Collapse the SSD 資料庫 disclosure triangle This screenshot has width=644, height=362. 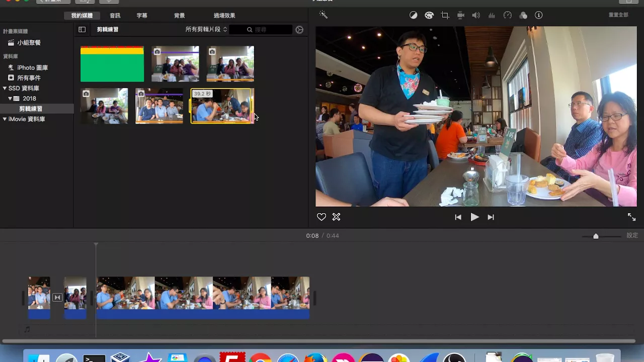tap(5, 88)
